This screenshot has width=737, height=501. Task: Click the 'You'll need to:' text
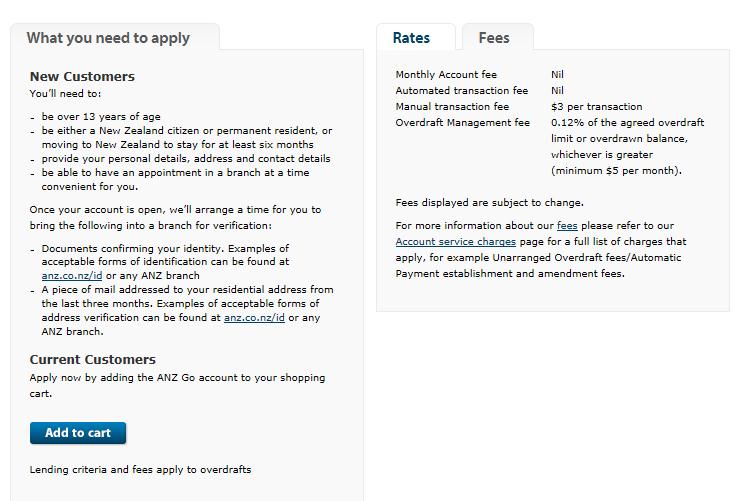[x=65, y=94]
